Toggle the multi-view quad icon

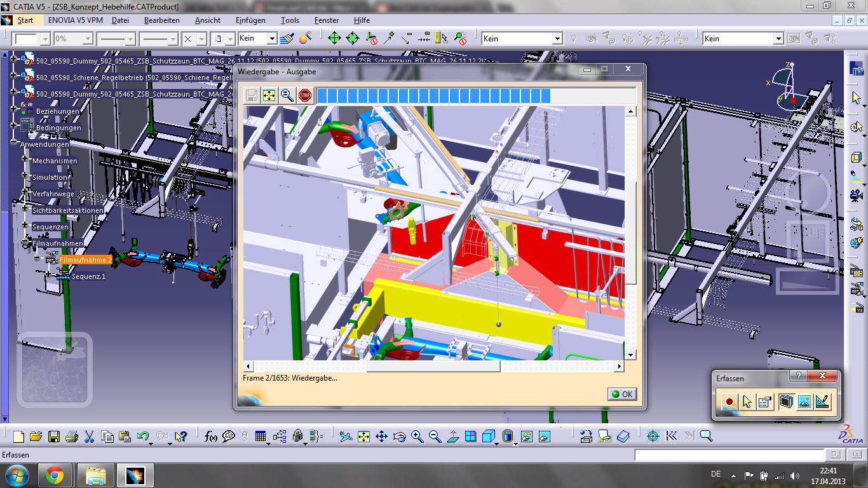(470, 437)
